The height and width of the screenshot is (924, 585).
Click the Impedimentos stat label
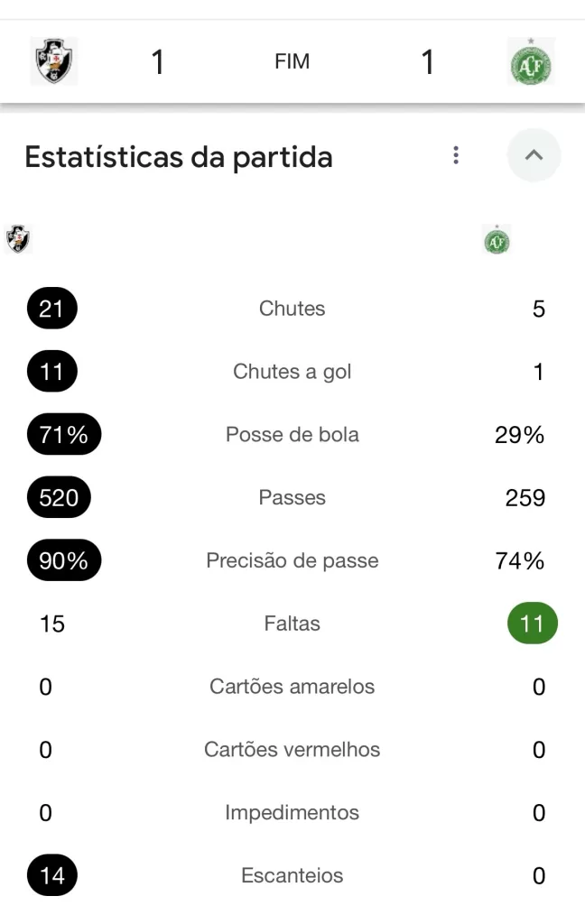292,812
